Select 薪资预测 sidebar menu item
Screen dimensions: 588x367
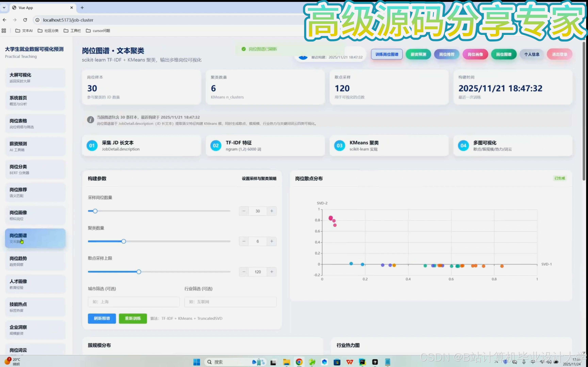(35, 146)
